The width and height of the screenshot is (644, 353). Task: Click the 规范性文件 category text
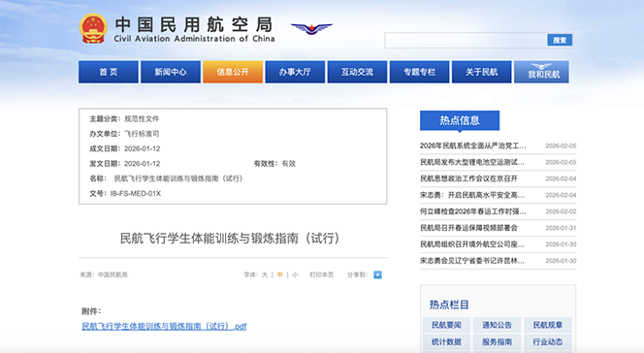coord(142,118)
